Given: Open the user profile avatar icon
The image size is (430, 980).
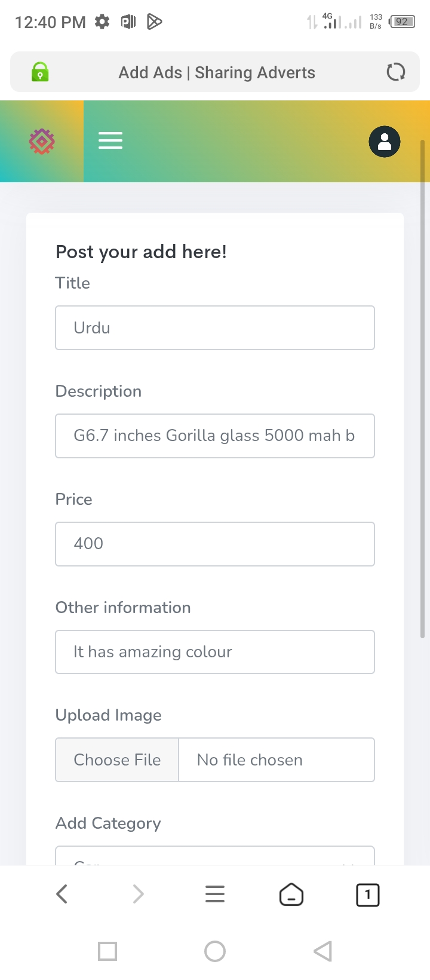Looking at the screenshot, I should click(x=385, y=142).
